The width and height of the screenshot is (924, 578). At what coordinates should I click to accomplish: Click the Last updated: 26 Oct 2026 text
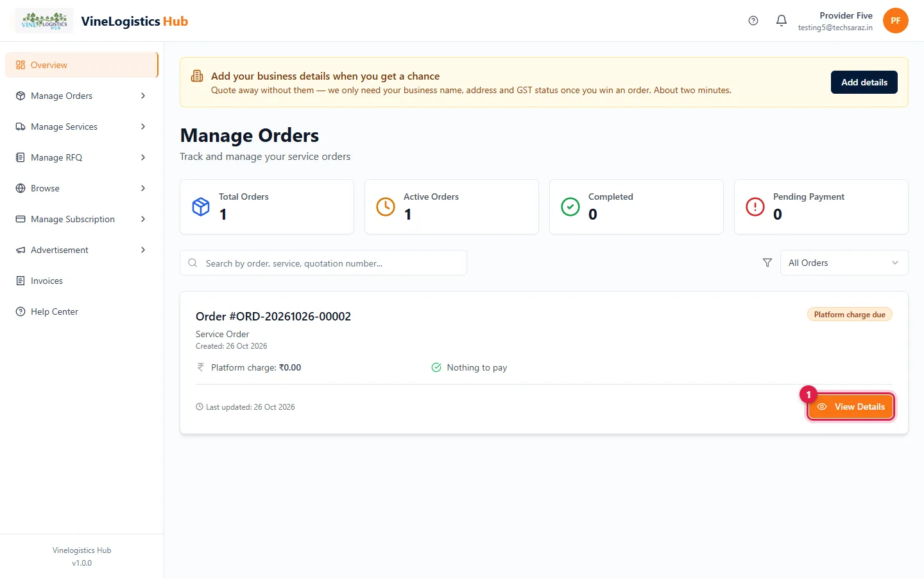click(x=250, y=407)
